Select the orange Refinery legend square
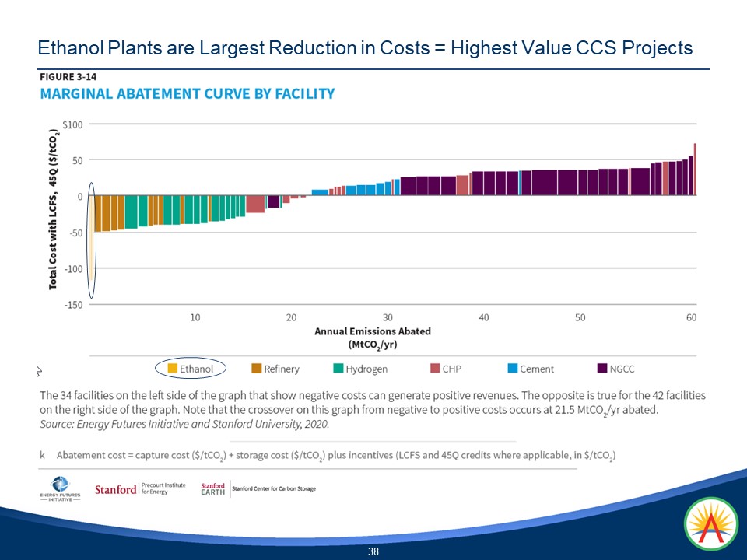 tap(255, 369)
